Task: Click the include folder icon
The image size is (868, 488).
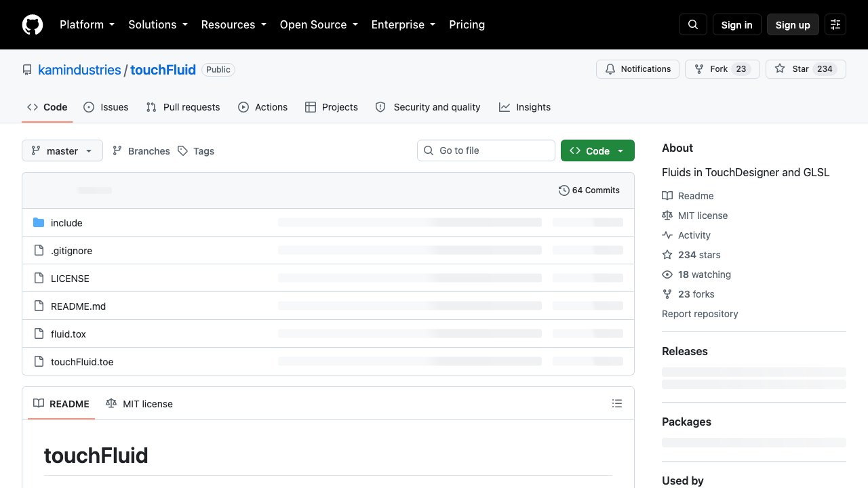Action: [39, 223]
